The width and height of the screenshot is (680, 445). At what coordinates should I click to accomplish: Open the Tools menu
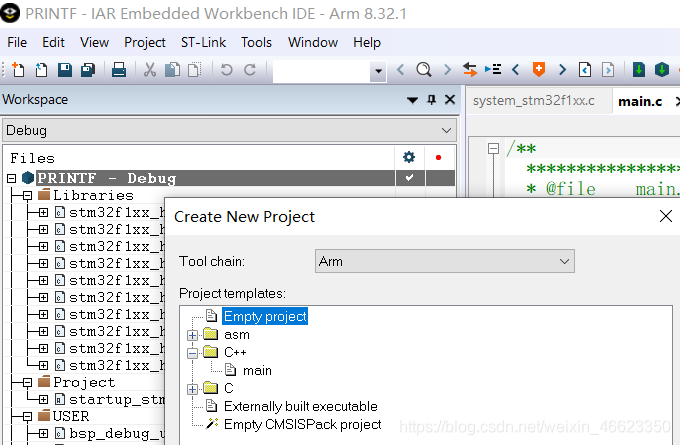pyautogui.click(x=256, y=43)
